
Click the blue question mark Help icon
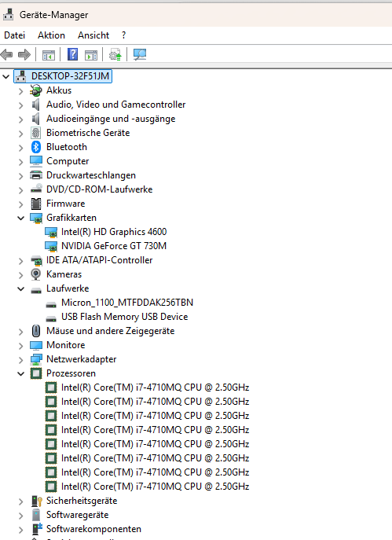point(72,54)
